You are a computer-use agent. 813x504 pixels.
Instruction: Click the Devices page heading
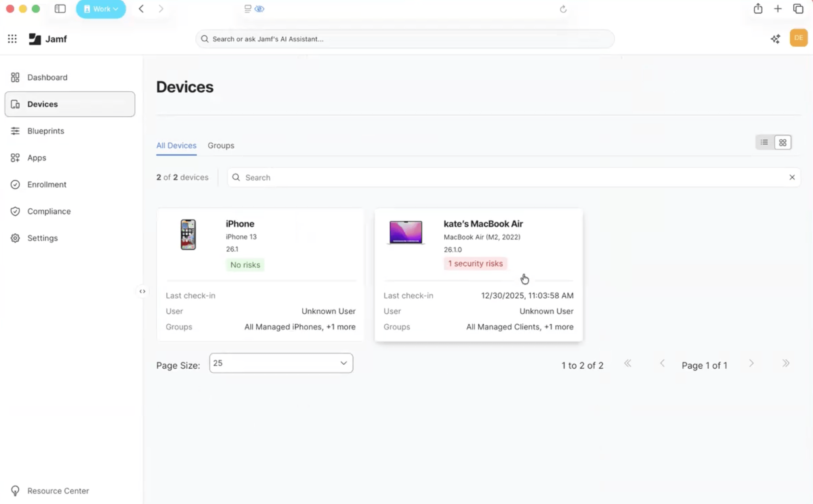click(185, 87)
